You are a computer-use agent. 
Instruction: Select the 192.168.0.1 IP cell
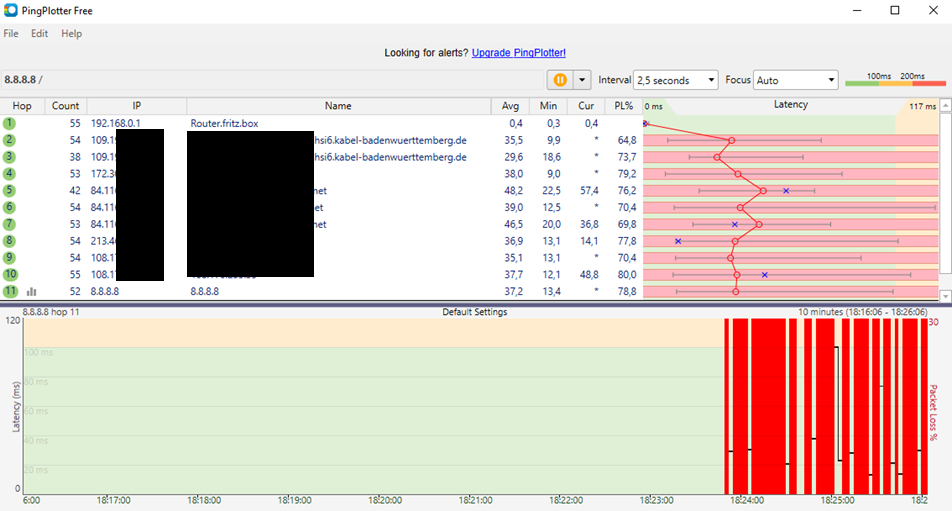[x=115, y=123]
